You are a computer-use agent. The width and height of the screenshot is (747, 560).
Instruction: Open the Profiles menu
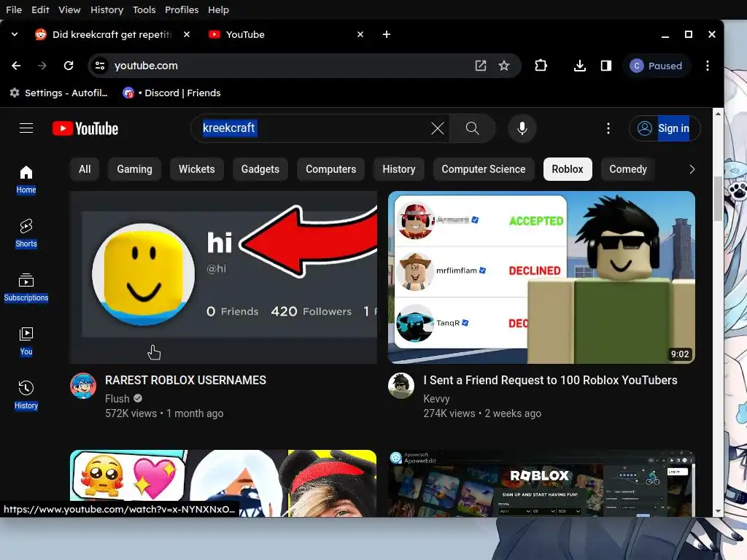tap(182, 9)
